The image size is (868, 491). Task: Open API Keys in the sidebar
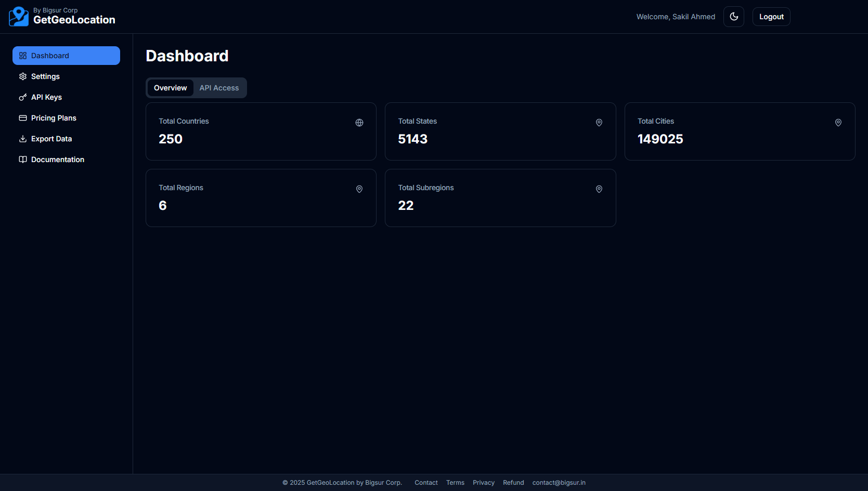tap(66, 97)
